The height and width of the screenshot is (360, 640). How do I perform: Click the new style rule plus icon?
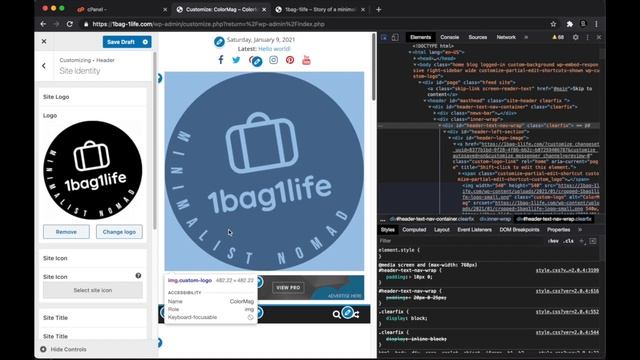click(x=582, y=241)
